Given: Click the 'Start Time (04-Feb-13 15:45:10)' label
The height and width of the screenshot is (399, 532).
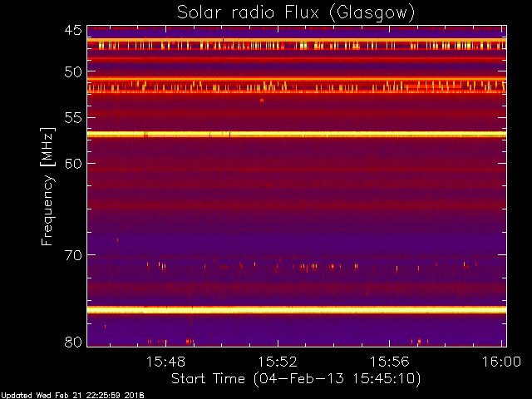Looking at the screenshot, I should [x=296, y=379].
